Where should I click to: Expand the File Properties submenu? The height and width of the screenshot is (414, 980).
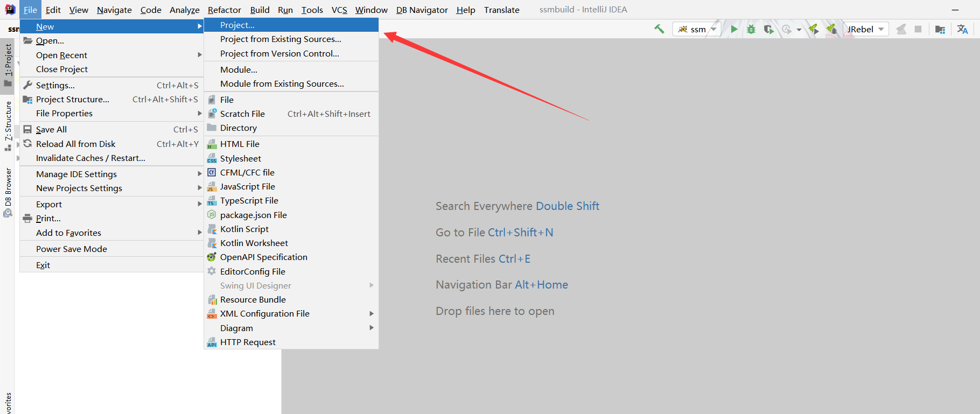click(111, 113)
